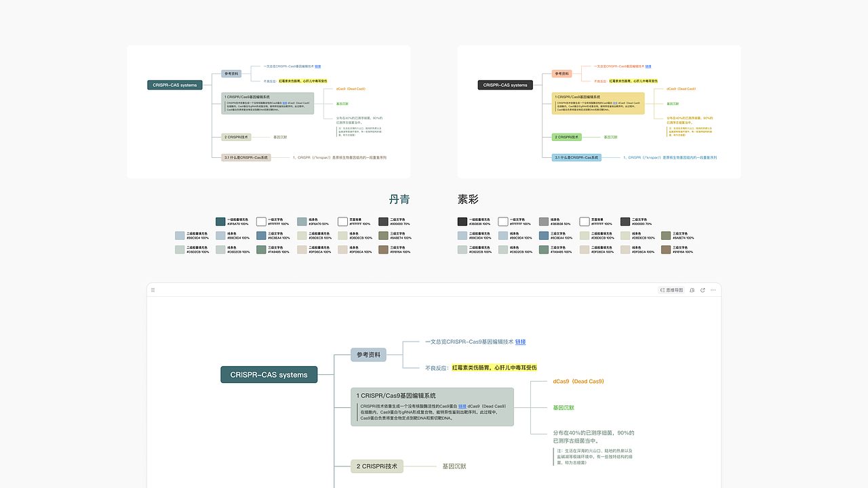The height and width of the screenshot is (488, 868).
Task: Pick the #91816A brown swatch in the 丹青 palette
Action: tap(383, 250)
